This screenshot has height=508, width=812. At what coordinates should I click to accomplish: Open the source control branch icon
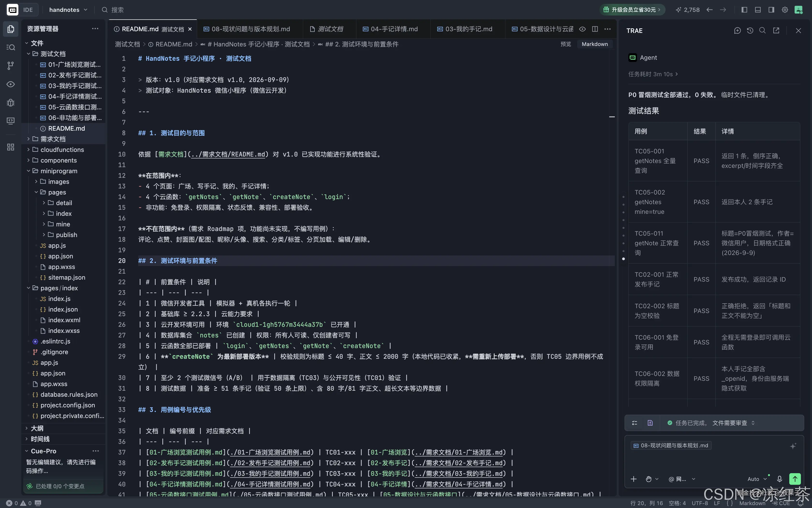[x=11, y=66]
